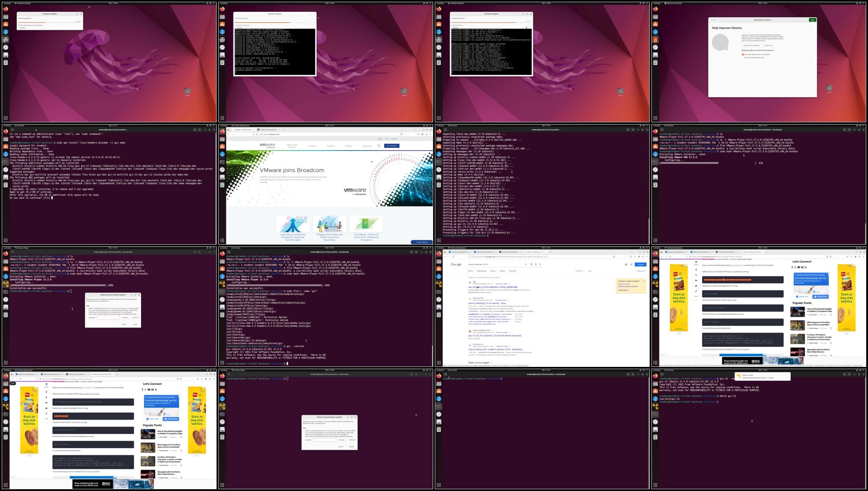868x491 pixels.
Task: Close the 'Looking for results in English?' banner
Action: [644, 281]
